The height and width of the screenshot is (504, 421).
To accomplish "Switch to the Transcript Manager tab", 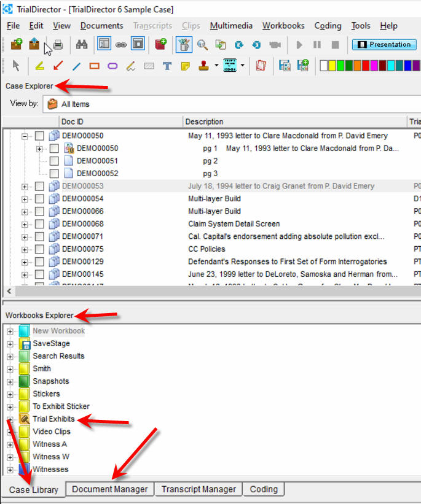I will 199,489.
